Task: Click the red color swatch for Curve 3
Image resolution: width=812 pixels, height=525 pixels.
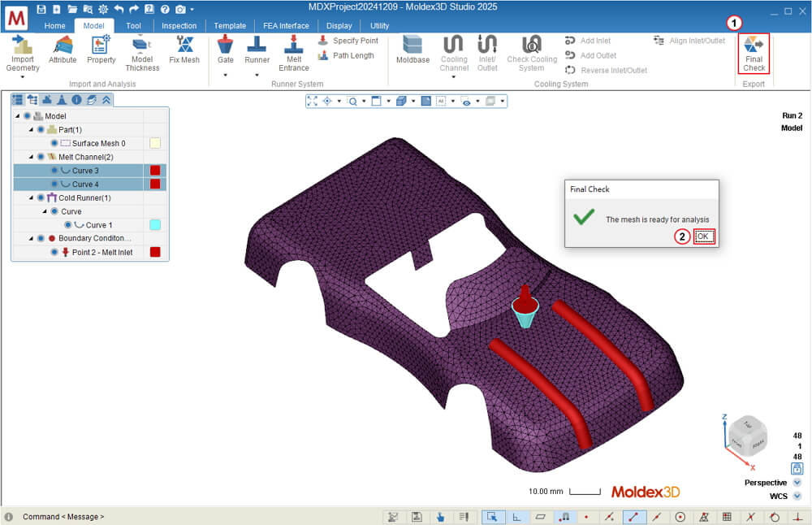Action: coord(155,171)
